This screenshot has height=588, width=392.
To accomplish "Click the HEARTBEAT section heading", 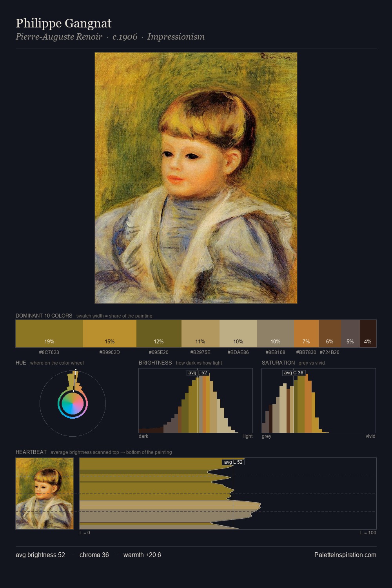I will click(x=31, y=452).
